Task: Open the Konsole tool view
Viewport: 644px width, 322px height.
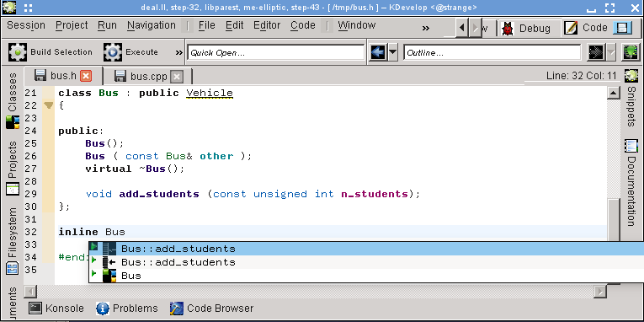Action: pos(57,308)
